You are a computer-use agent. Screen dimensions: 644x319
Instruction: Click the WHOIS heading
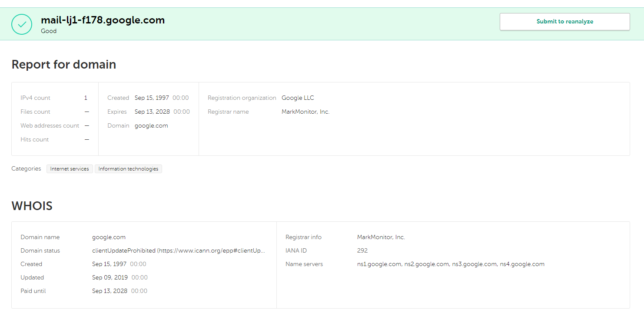pos(32,206)
